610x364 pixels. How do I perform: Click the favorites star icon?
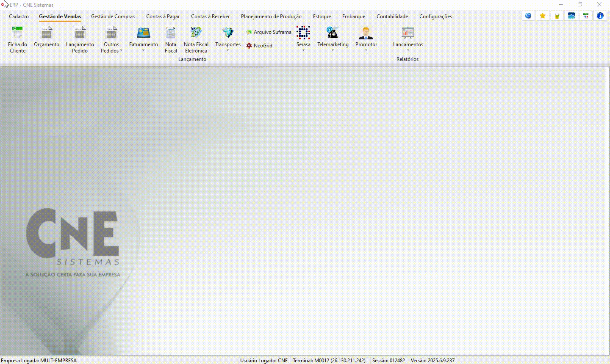pos(542,16)
